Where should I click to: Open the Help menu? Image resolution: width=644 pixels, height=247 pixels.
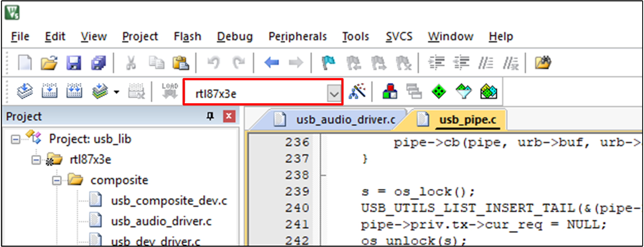point(501,37)
